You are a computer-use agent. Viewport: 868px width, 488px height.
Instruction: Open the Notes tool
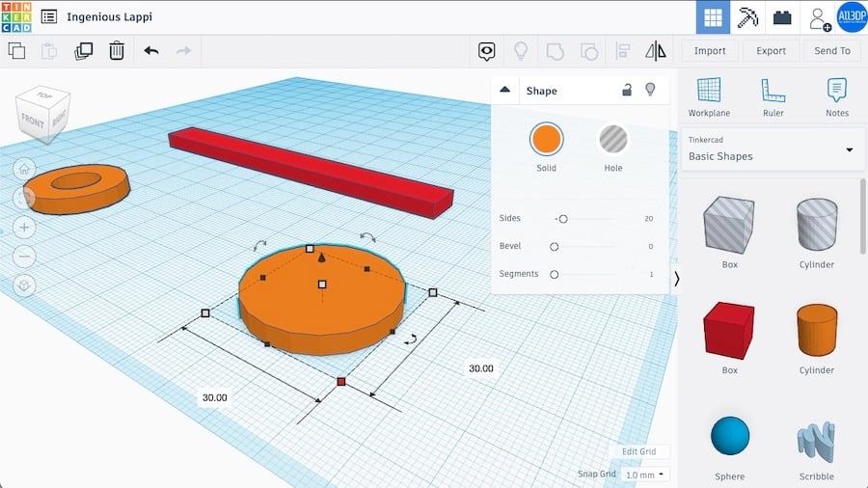(837, 97)
